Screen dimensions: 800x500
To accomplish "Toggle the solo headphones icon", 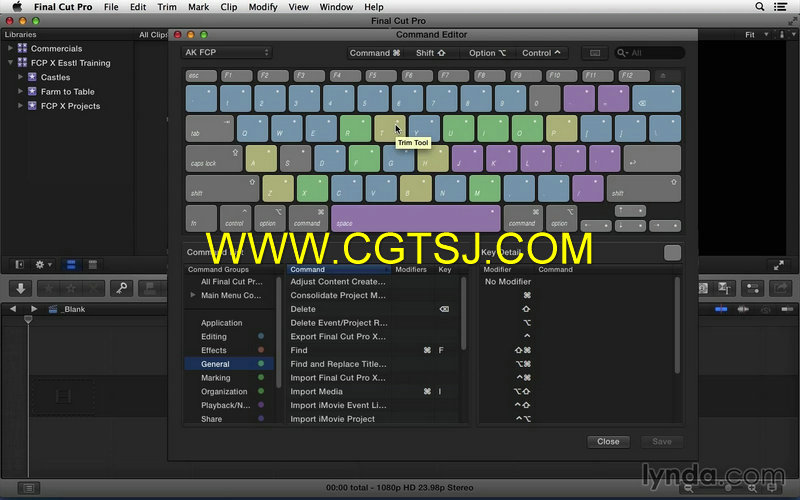I will 765,309.
